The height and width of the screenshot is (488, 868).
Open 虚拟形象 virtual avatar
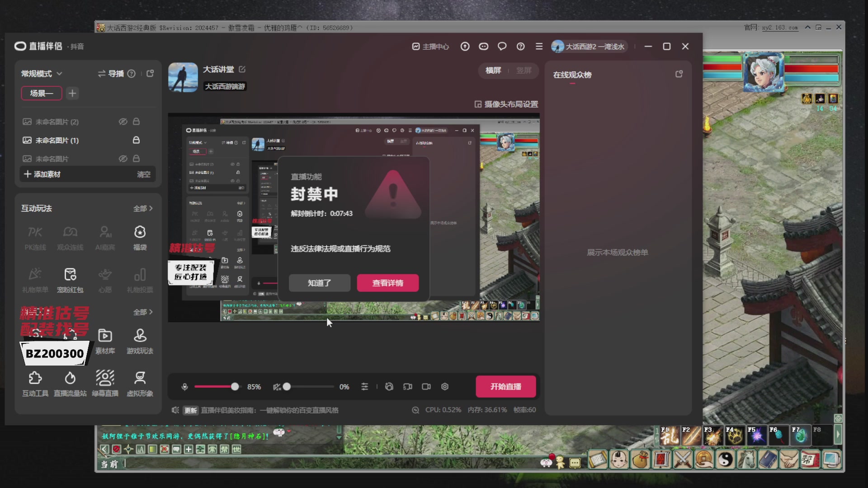click(x=140, y=383)
